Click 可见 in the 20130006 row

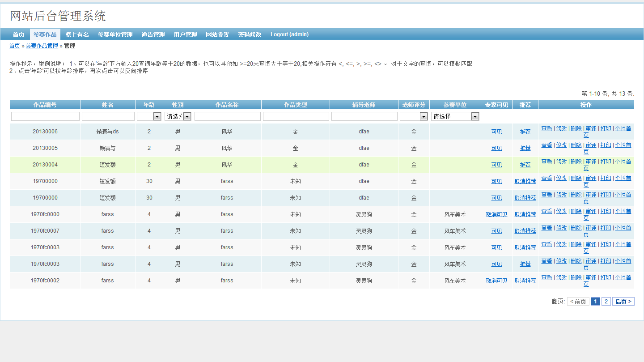(x=496, y=132)
